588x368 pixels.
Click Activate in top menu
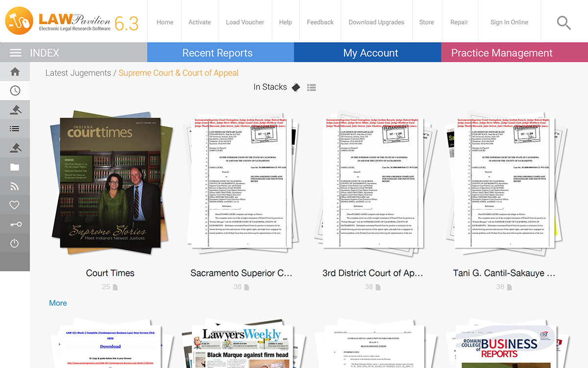point(199,22)
